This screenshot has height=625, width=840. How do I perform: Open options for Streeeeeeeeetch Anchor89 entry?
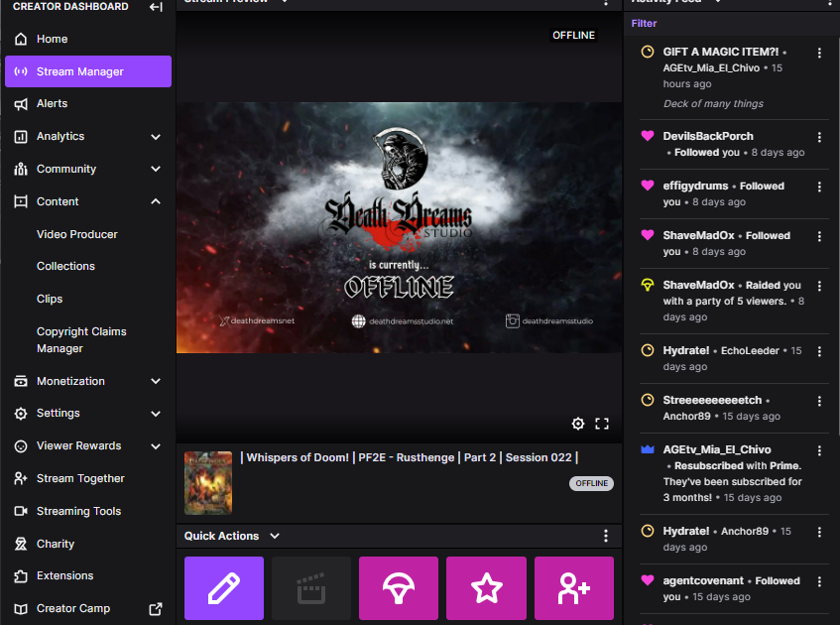(819, 402)
